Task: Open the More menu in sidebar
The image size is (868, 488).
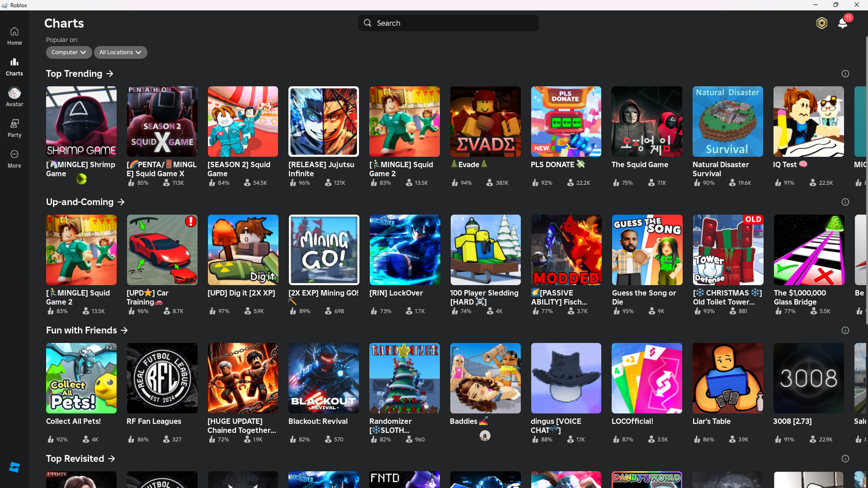Action: (x=14, y=159)
